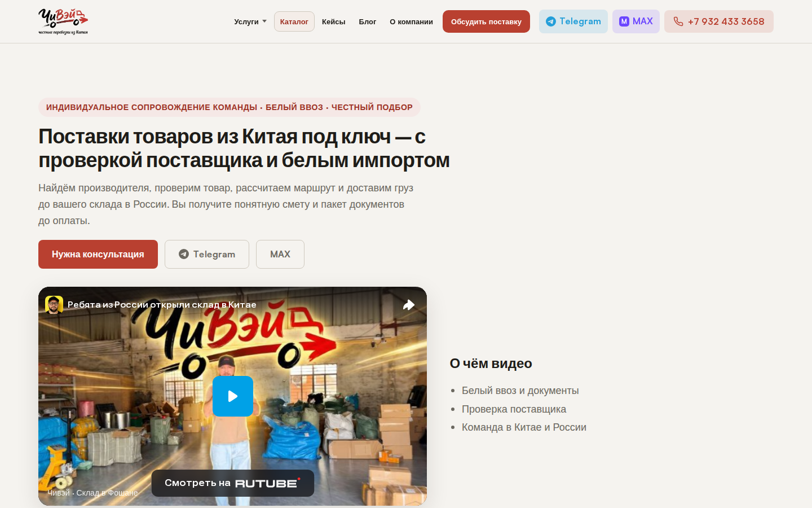
Task: Open video title Ребята из России открыли склад
Action: pyautogui.click(x=162, y=305)
